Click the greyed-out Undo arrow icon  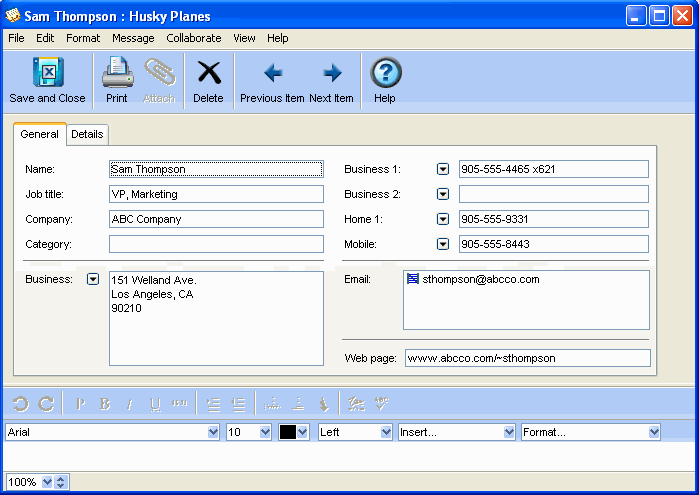coord(20,404)
